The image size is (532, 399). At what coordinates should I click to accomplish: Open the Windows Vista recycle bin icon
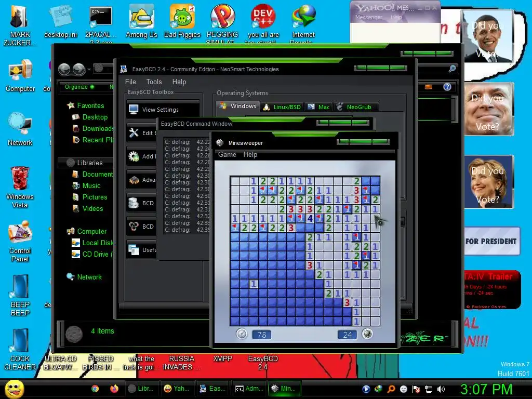tap(20, 187)
